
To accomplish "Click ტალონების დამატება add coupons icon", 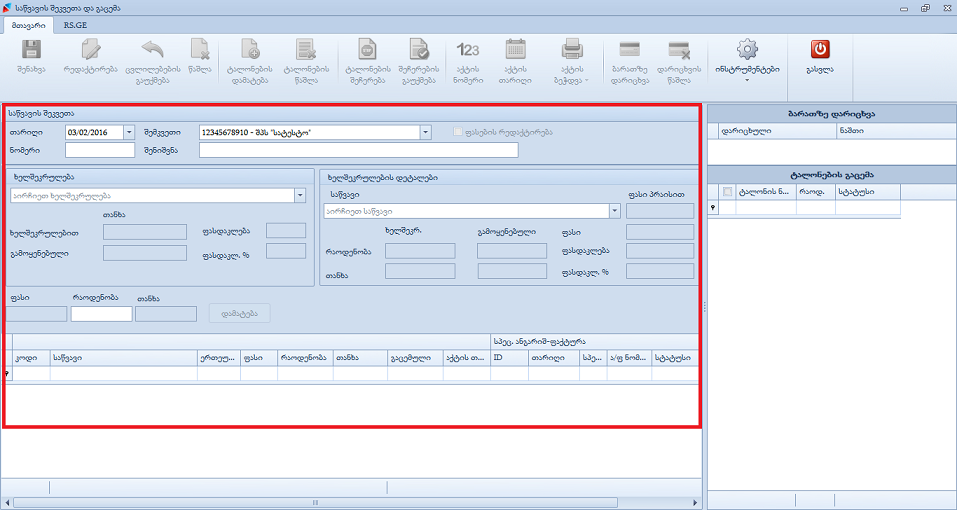I will 251,49.
